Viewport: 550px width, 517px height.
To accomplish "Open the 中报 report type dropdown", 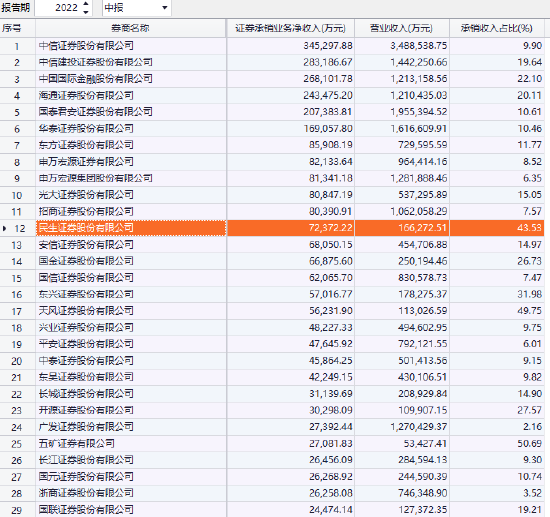I will point(165,8).
